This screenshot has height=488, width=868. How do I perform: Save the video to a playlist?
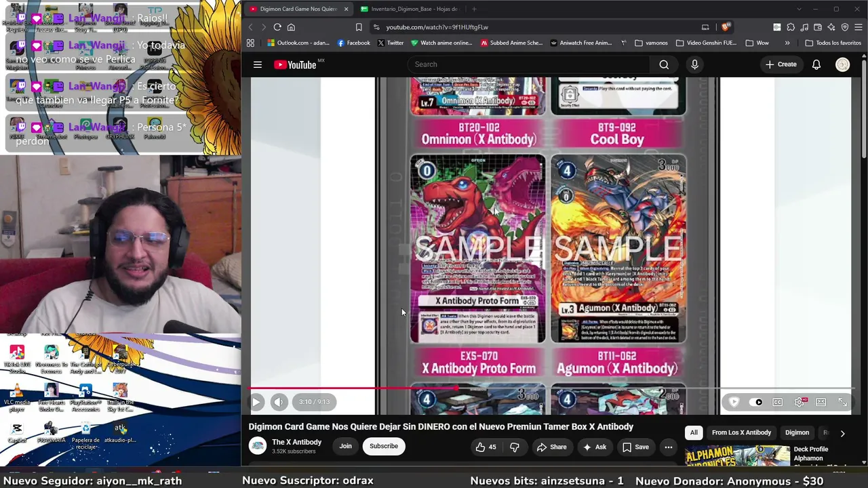(x=635, y=447)
